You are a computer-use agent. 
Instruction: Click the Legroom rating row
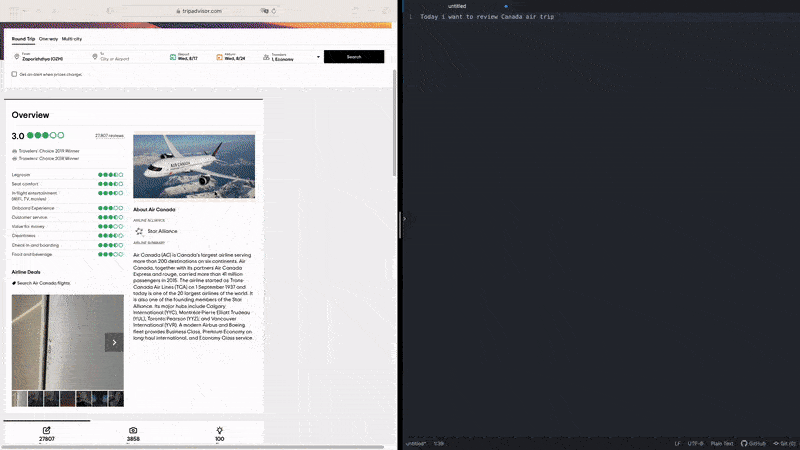67,175
